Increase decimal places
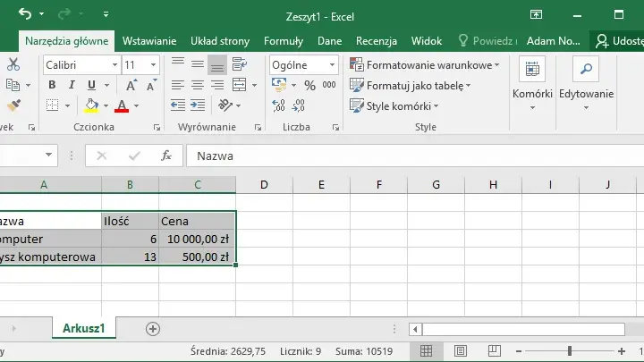Image resolution: width=644 pixels, height=362 pixels. 278,105
